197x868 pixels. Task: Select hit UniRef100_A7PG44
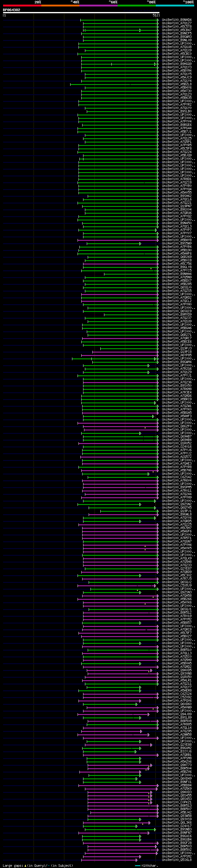click(177, 128)
